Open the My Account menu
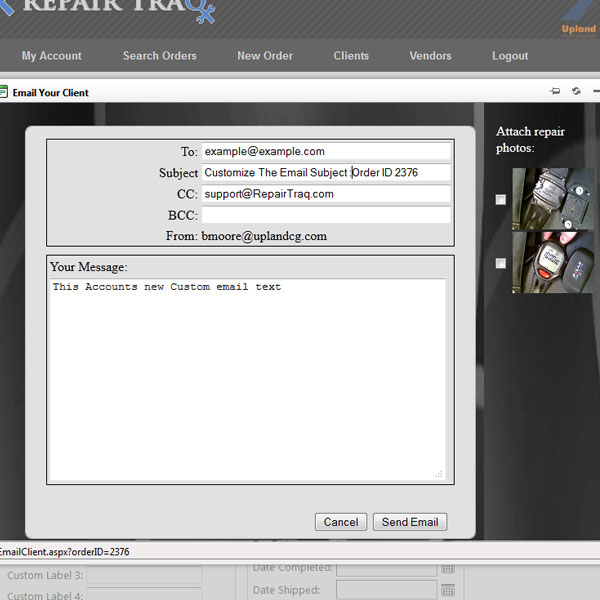The height and width of the screenshot is (600, 600). tap(52, 56)
